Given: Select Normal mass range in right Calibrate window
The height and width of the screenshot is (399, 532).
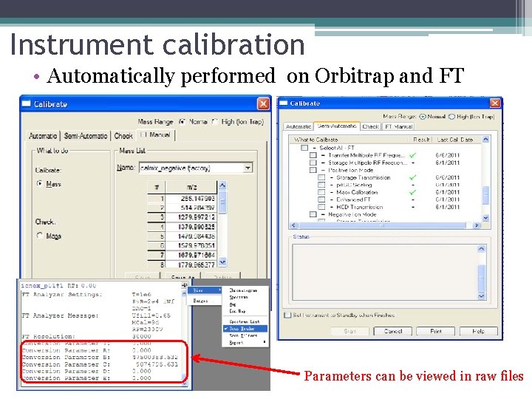Looking at the screenshot, I should [x=423, y=117].
